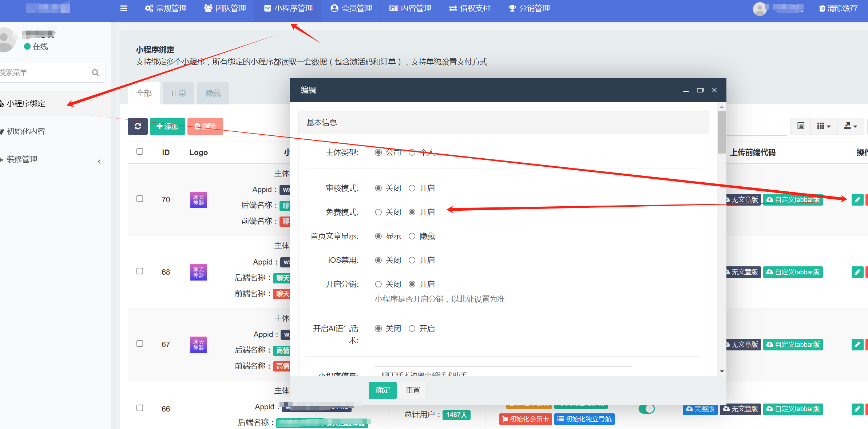Click the 聊天神器 logo thumbnail for ID 68
This screenshot has width=868, height=429.
(x=198, y=272)
